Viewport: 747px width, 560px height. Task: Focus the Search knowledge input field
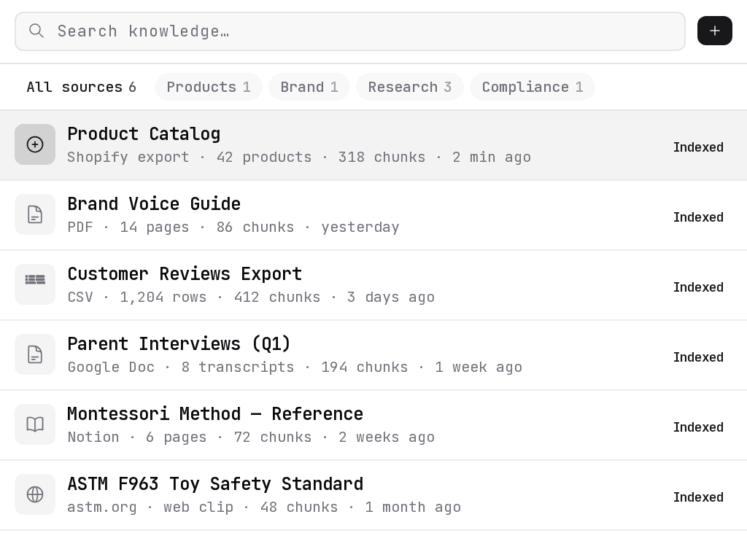point(350,31)
